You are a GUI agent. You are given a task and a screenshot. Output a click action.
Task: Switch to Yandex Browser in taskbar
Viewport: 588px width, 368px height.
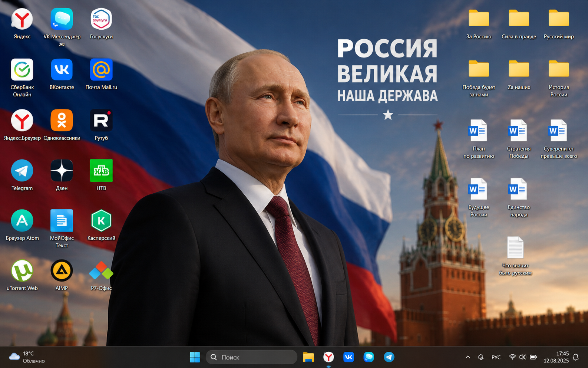tap(328, 357)
